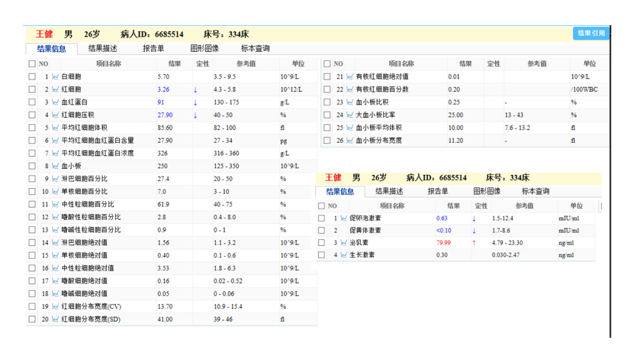The height and width of the screenshot is (363, 644).
Task: Click unit /100WBC in row 22
Action: [x=584, y=89]
